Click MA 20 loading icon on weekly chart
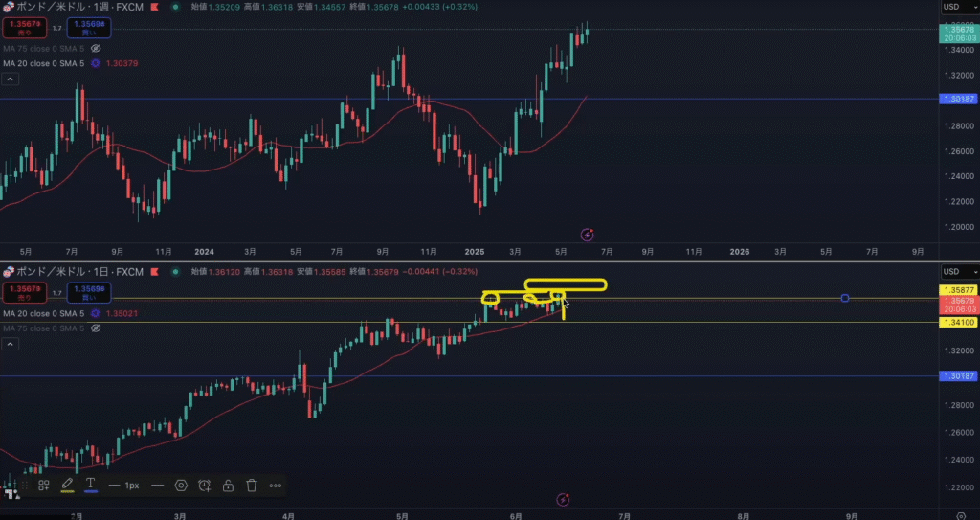 pos(96,63)
